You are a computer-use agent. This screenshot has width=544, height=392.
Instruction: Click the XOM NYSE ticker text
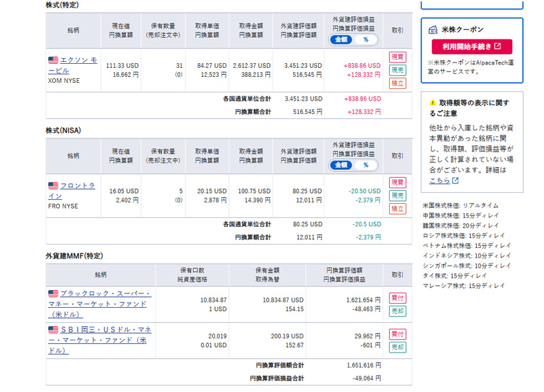click(x=64, y=81)
